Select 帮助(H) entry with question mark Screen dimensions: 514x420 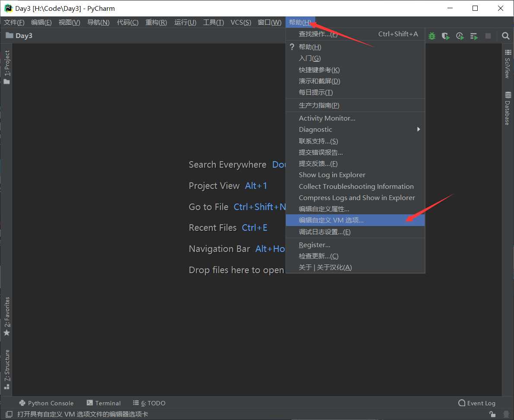click(355, 47)
